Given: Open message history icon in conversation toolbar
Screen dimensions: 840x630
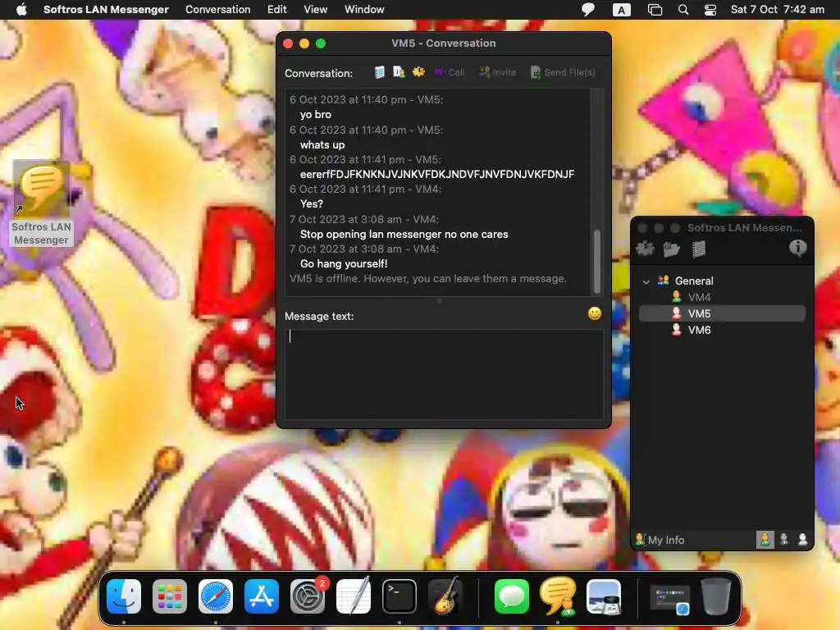Looking at the screenshot, I should pyautogui.click(x=379, y=72).
